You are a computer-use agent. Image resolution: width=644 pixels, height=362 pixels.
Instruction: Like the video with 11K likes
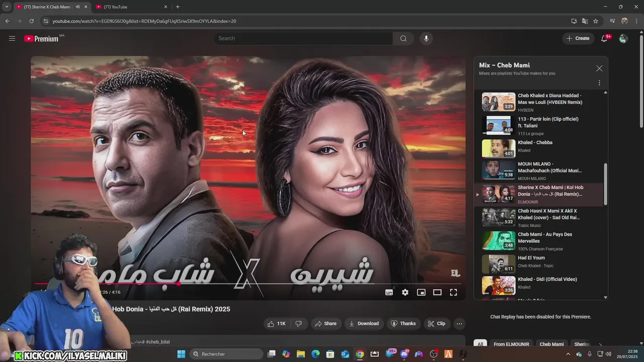tap(276, 323)
